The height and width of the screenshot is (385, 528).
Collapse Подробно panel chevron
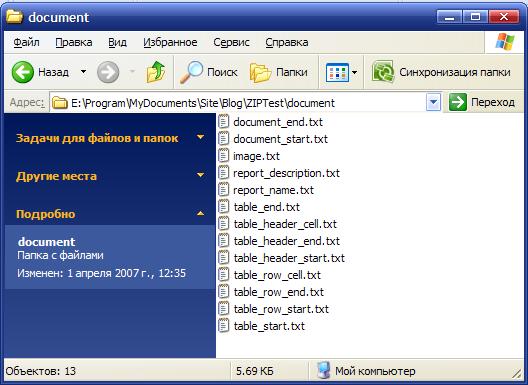click(x=200, y=213)
